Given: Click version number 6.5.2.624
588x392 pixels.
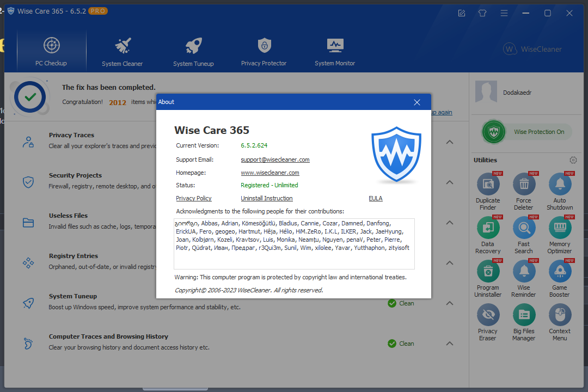Looking at the screenshot, I should 254,145.
